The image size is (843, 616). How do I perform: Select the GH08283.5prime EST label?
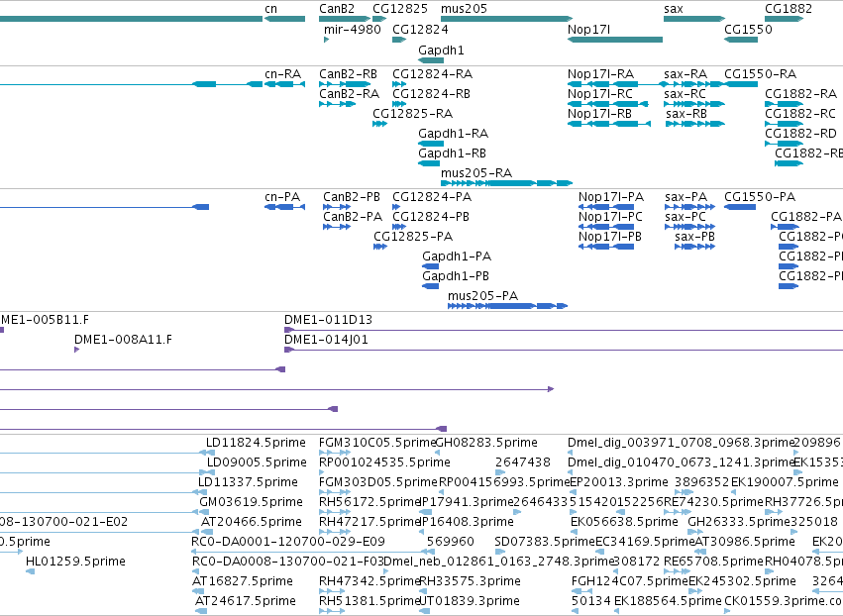(486, 443)
